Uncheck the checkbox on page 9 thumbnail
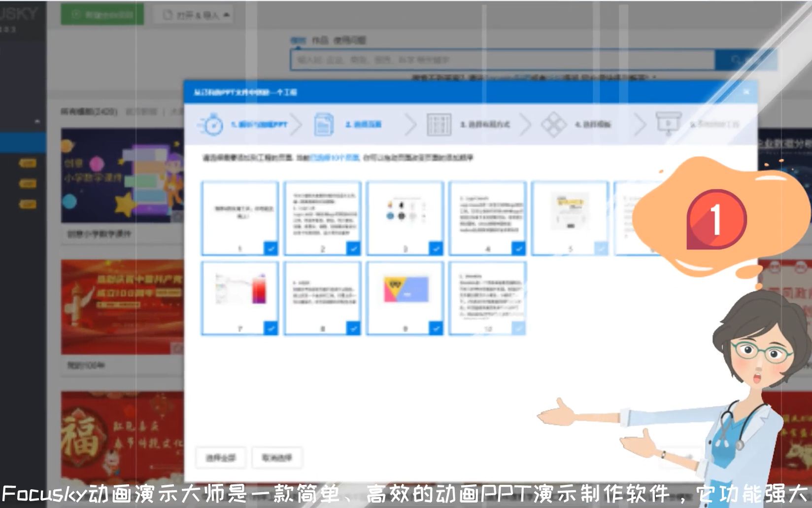812x508 pixels. click(x=436, y=328)
